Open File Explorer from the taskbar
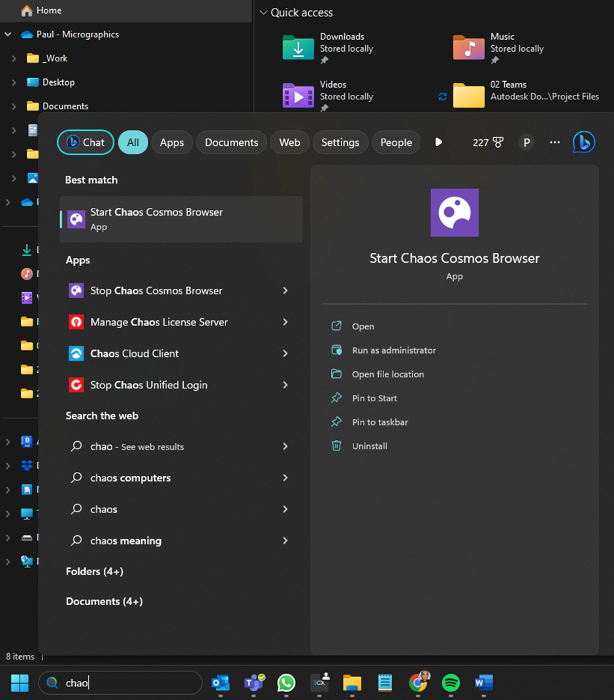The image size is (614, 700). pos(352,682)
